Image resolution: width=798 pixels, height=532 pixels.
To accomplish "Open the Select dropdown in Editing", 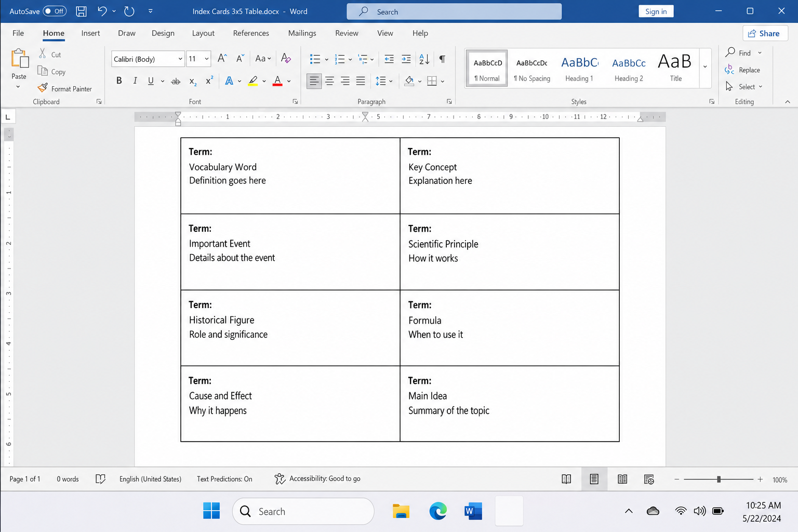I will point(744,87).
